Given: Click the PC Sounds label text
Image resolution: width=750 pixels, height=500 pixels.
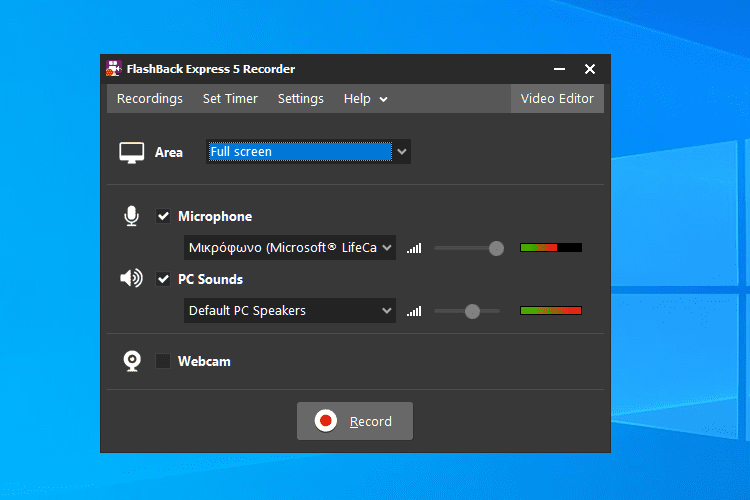Looking at the screenshot, I should (x=210, y=279).
